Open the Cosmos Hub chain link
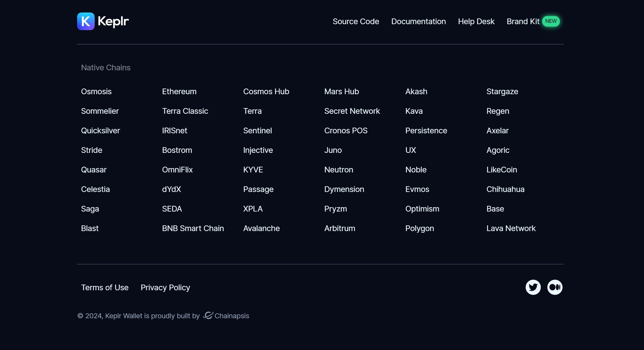Viewport: 644px width, 350px height. pos(266,92)
